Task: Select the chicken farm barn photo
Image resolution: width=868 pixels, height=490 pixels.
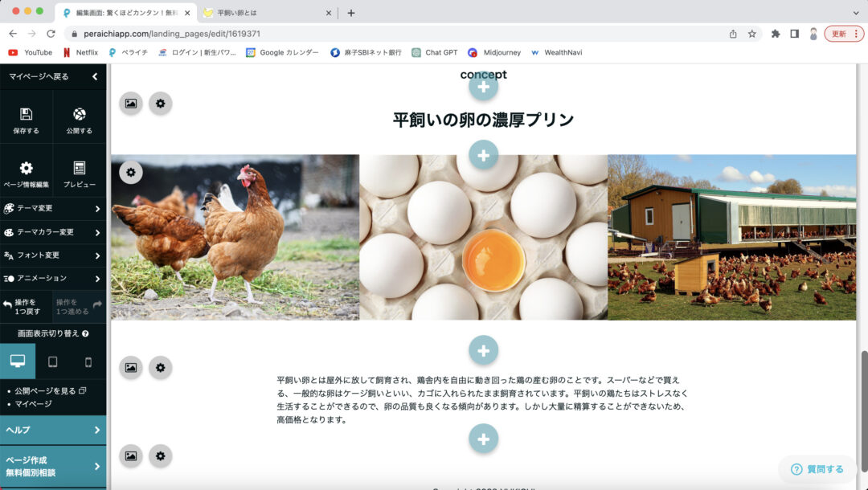Action: point(732,237)
